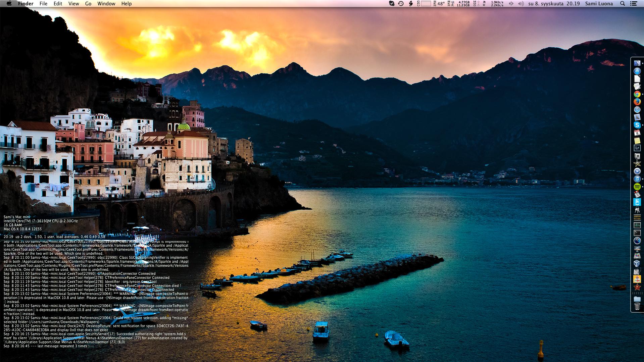Expand the iStat memory usage dropdown
Viewport: 644px width, 362px height.
tap(459, 4)
